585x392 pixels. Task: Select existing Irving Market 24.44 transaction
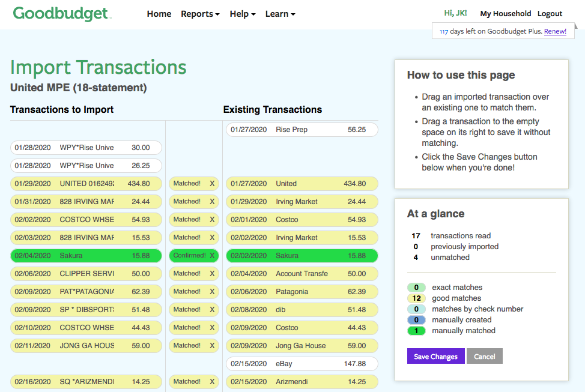(x=302, y=202)
